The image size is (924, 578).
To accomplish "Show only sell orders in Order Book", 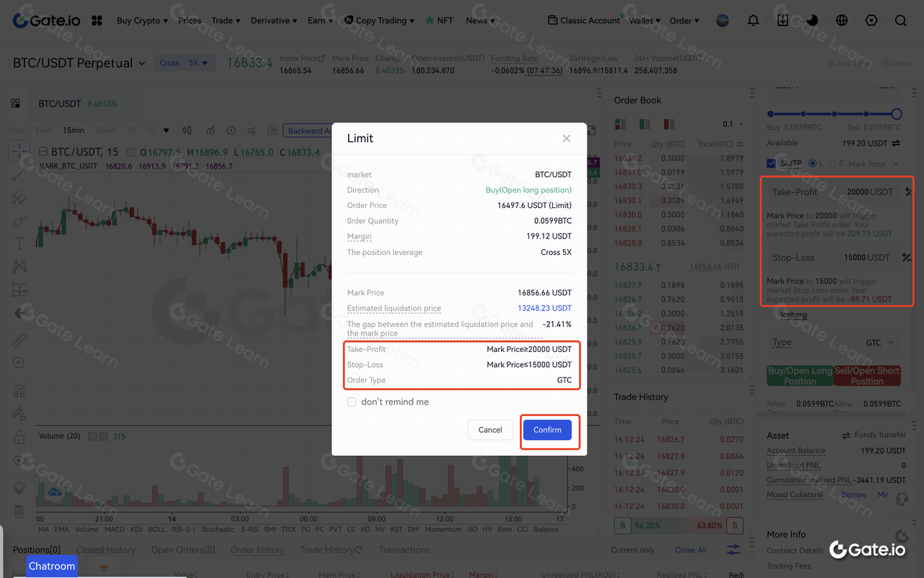I will coord(669,124).
